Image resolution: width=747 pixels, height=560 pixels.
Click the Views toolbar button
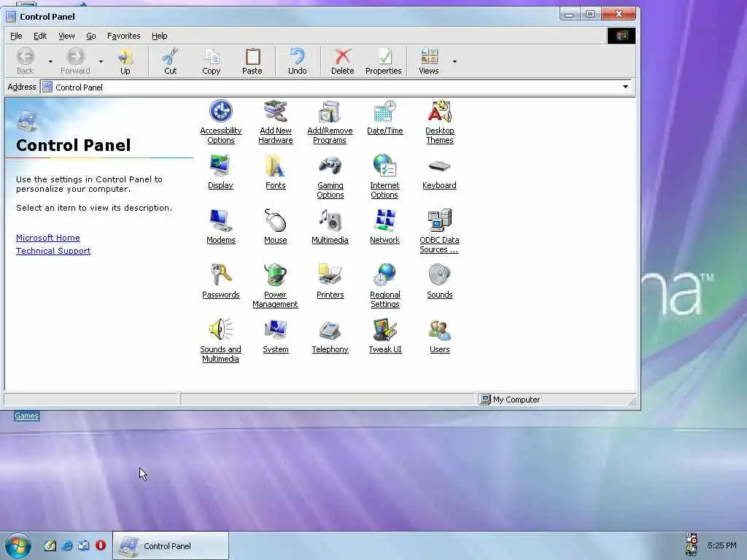click(429, 61)
